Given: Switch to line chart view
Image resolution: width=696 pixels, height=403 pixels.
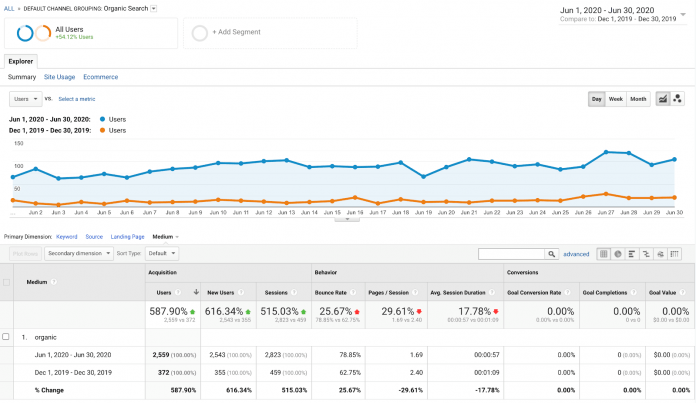Looking at the screenshot, I should 662,99.
